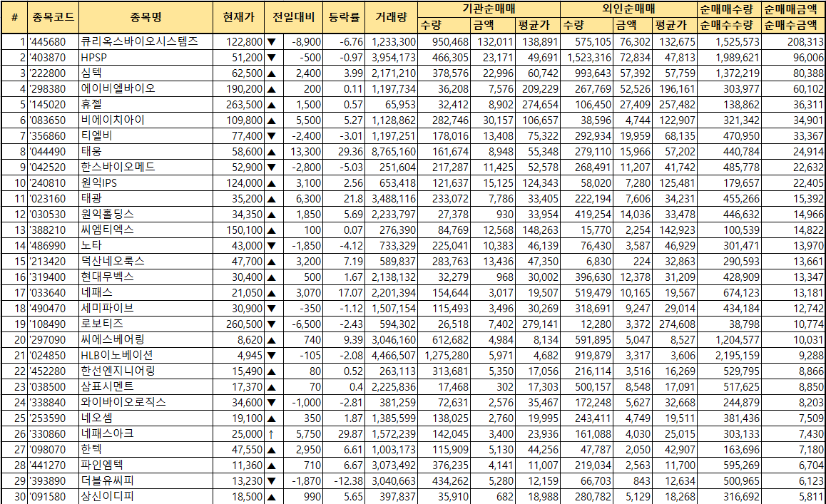The height and width of the screenshot is (504, 826).
Task: Click the down arrow in 더블유씨피 row
Action: pyautogui.click(x=271, y=481)
